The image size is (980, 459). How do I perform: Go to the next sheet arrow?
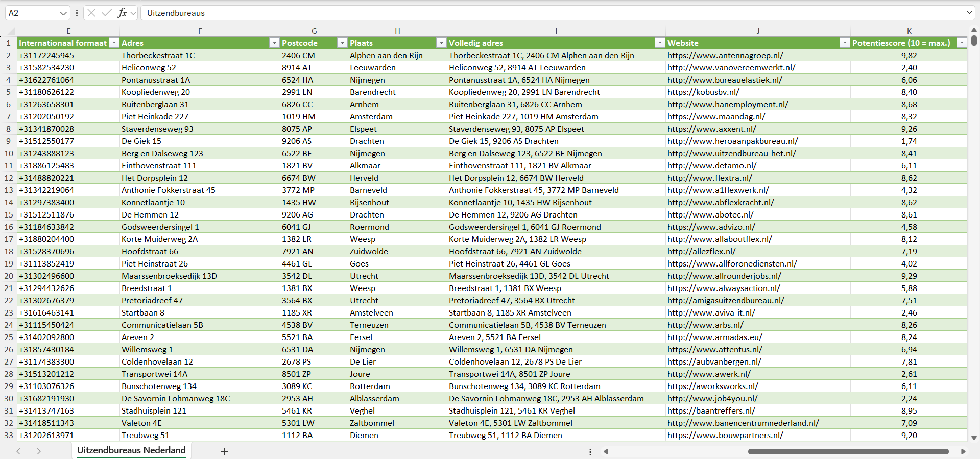pos(39,451)
